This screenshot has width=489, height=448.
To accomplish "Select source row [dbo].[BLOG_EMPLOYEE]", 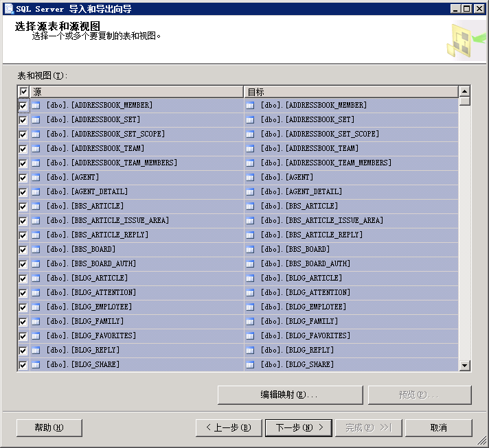I will tap(137, 307).
